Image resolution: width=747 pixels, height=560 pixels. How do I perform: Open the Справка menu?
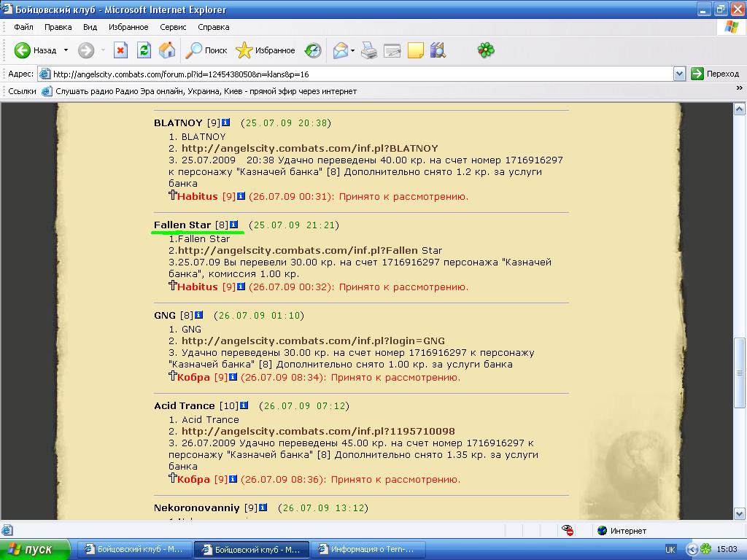coord(214,27)
